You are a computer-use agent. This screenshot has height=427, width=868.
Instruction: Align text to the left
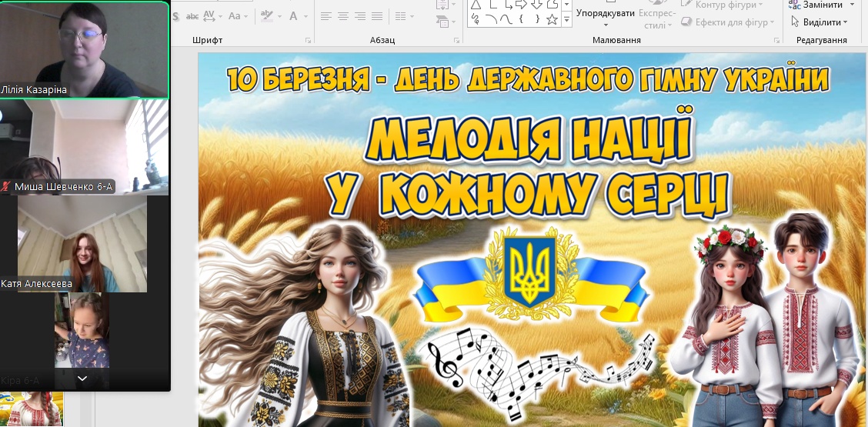click(x=326, y=16)
